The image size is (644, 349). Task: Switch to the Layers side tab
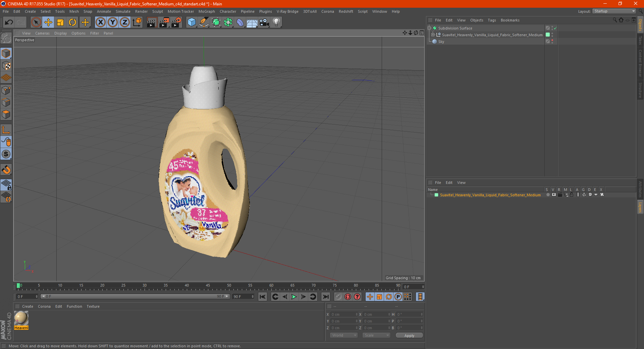click(640, 207)
